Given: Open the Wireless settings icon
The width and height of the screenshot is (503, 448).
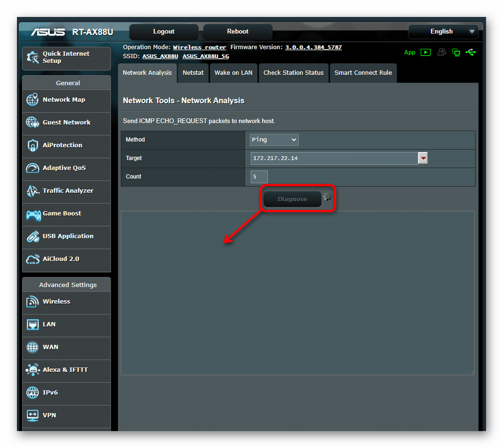Looking at the screenshot, I should coord(33,302).
